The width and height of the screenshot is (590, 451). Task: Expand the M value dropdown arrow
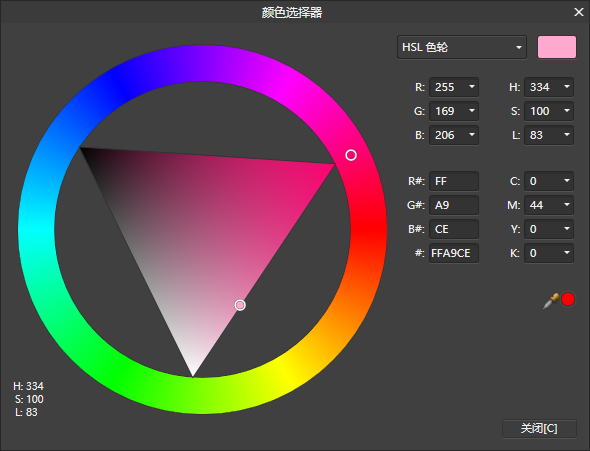[x=567, y=205]
